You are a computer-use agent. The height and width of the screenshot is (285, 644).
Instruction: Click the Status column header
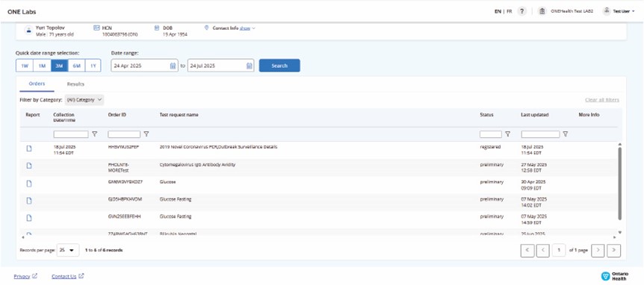486,115
